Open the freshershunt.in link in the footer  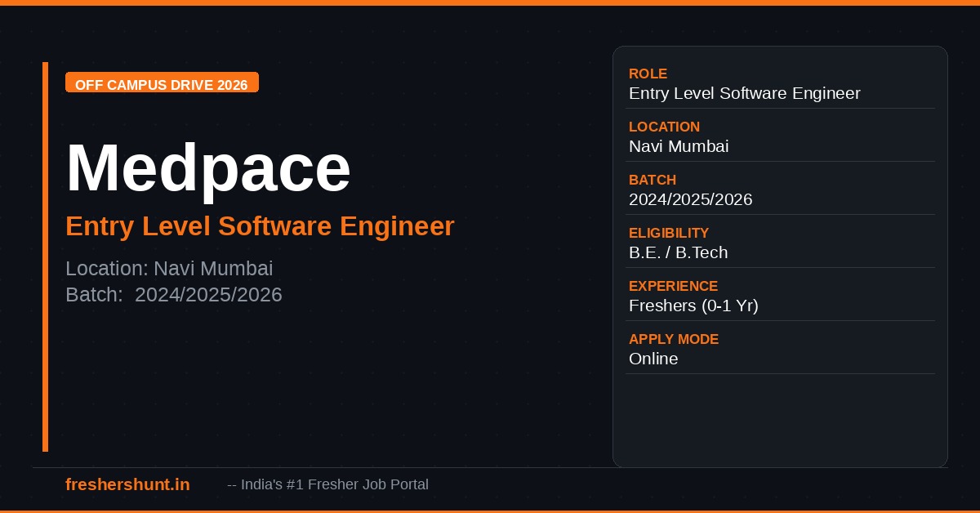pyautogui.click(x=127, y=484)
